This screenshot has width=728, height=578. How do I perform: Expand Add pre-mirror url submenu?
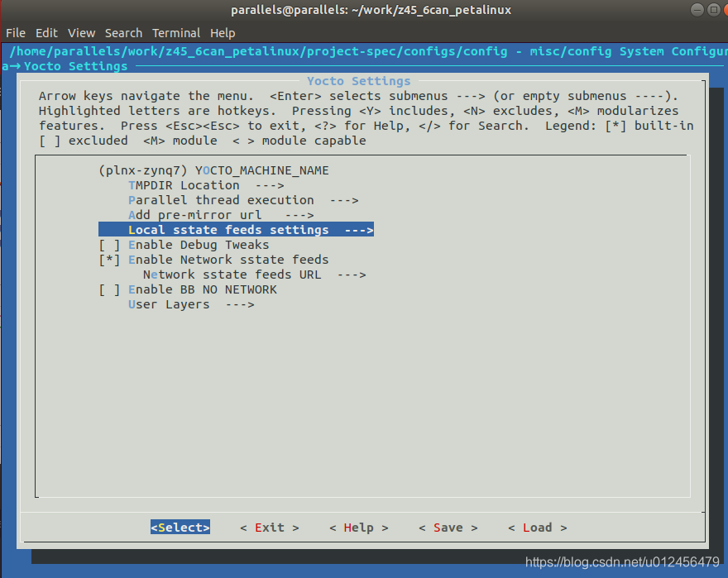pos(221,215)
